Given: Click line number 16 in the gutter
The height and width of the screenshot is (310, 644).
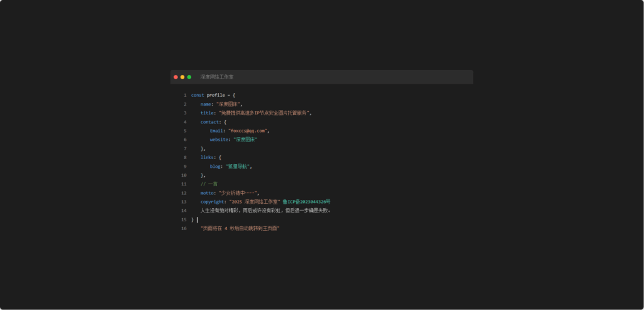Looking at the screenshot, I should [184, 229].
